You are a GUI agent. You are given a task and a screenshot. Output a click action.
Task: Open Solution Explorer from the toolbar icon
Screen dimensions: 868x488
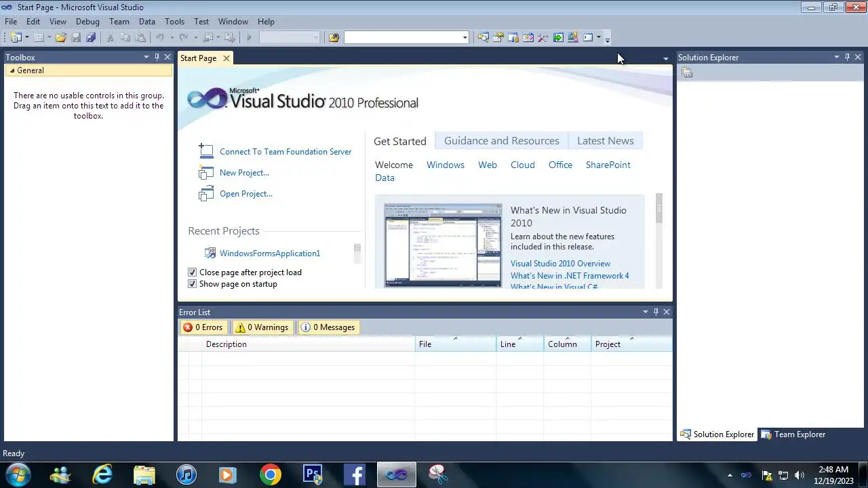click(x=483, y=38)
